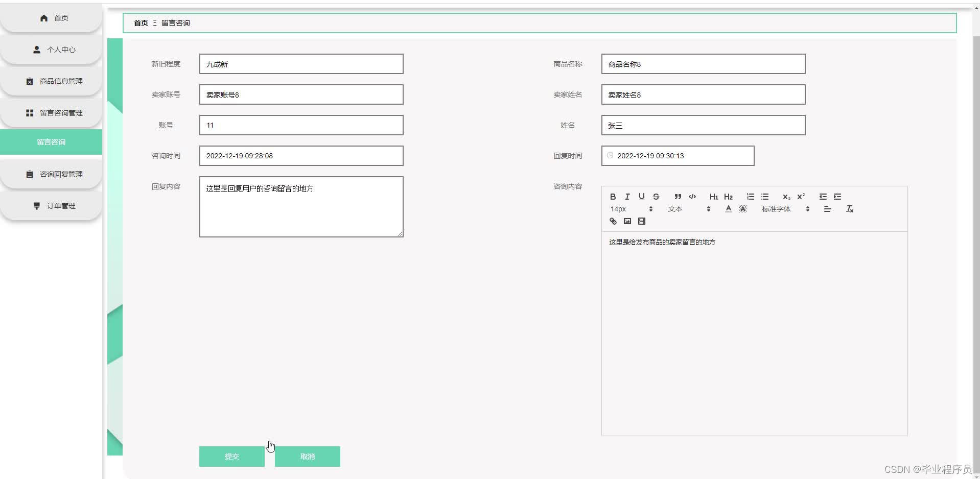
Task: Click the 姓名 field containing 张三
Action: pos(704,125)
